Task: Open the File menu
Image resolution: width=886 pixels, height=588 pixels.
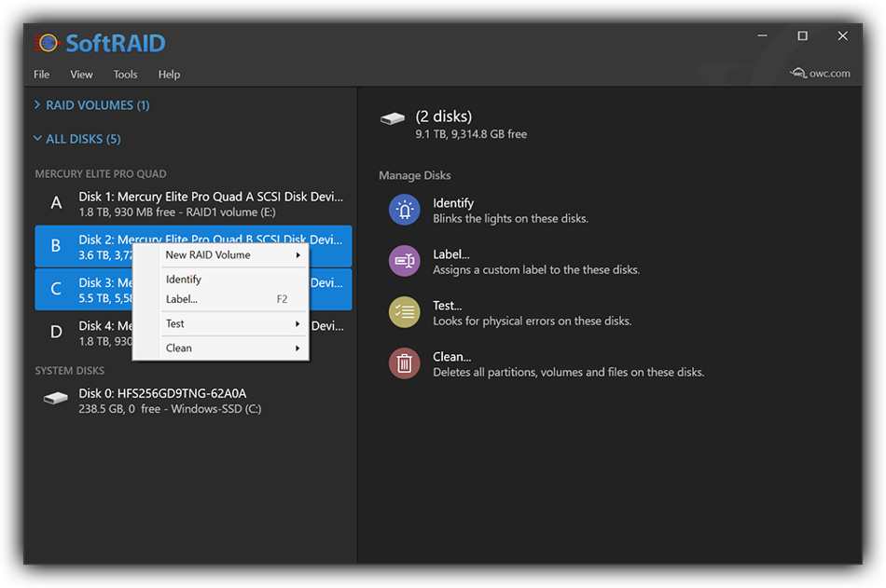Action: tap(41, 75)
